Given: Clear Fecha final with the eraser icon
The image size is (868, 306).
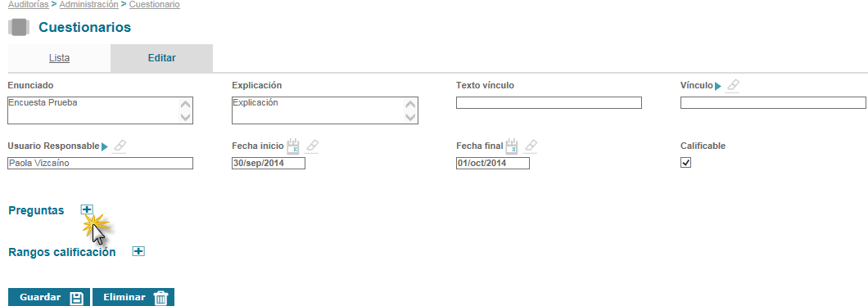Looking at the screenshot, I should [531, 146].
